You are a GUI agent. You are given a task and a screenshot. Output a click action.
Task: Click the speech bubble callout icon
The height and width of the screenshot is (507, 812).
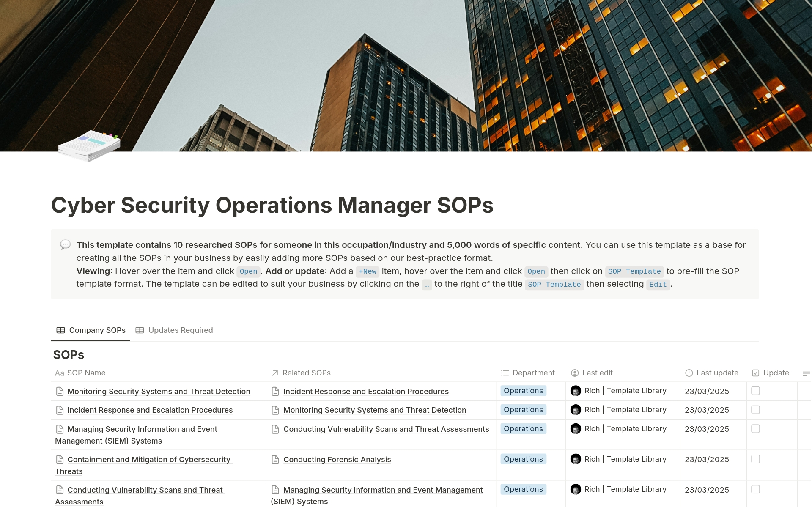point(65,244)
